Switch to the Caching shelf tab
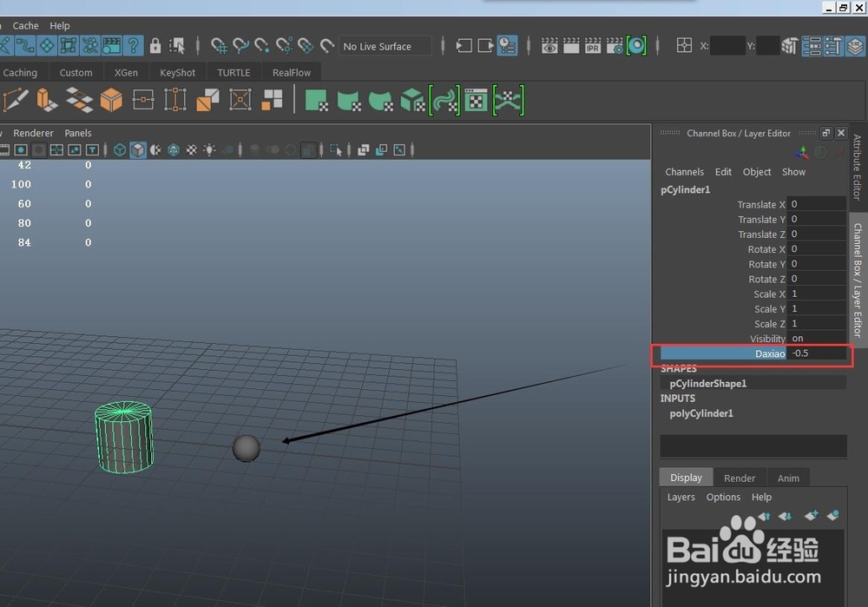 point(20,73)
